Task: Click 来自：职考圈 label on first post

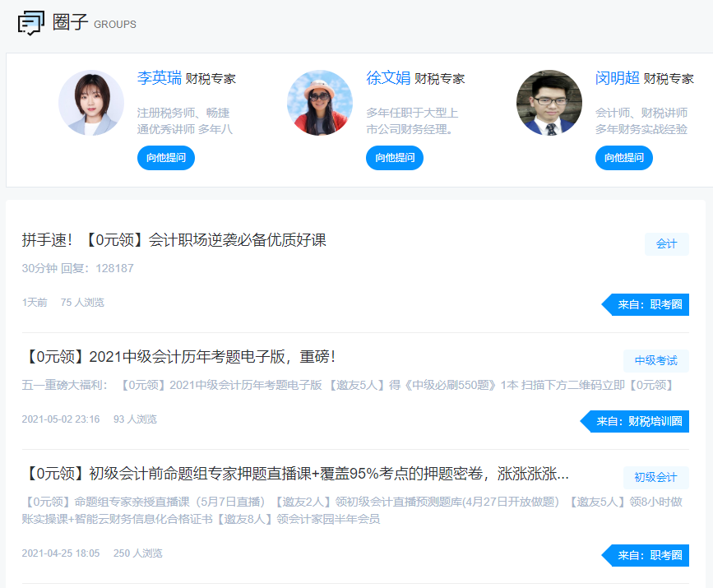Action: 646,304
